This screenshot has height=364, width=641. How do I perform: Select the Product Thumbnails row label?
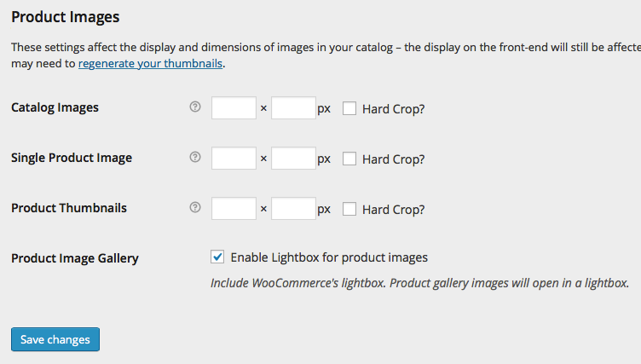[x=69, y=208]
